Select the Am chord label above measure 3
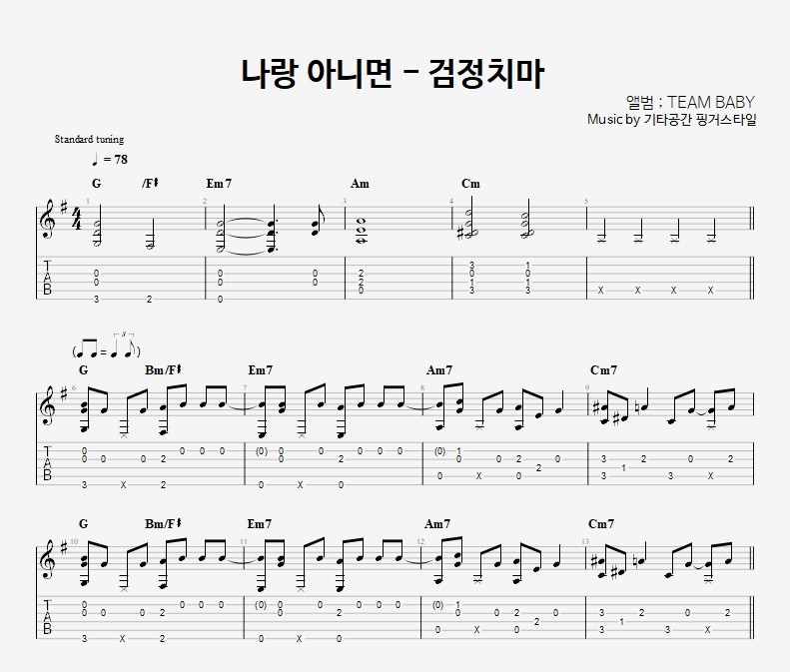Image resolution: width=790 pixels, height=672 pixels. coord(360,184)
